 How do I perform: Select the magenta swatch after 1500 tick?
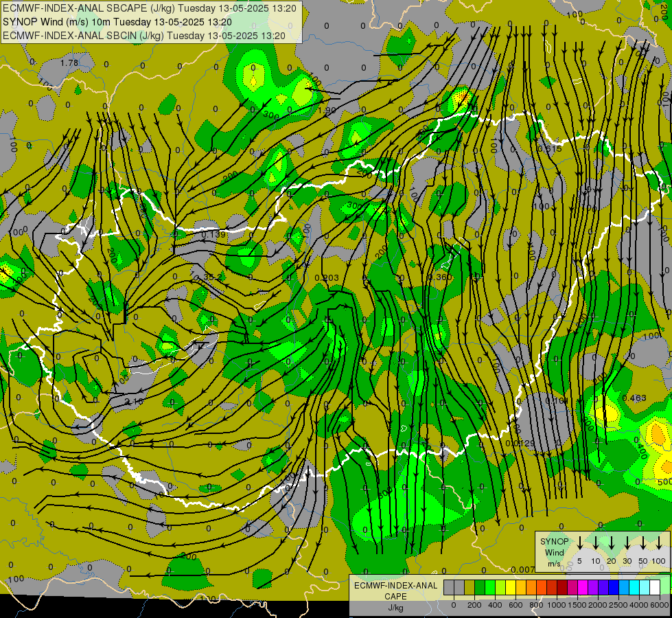tap(583, 587)
